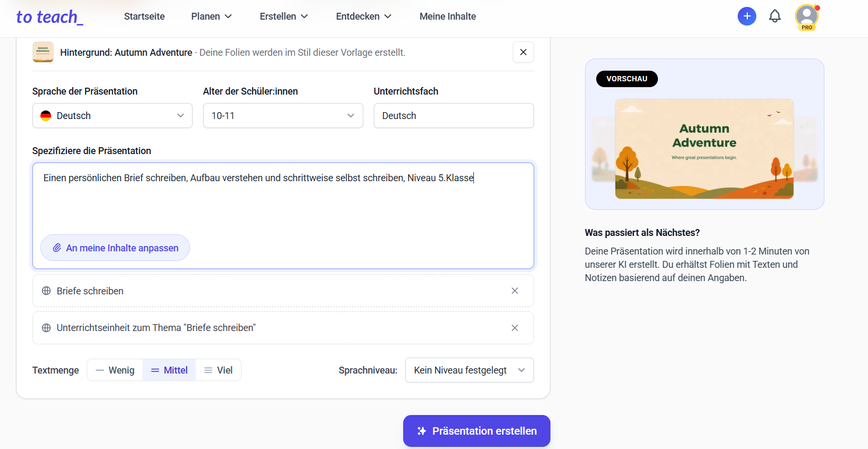Click the blue plus create icon

[747, 16]
